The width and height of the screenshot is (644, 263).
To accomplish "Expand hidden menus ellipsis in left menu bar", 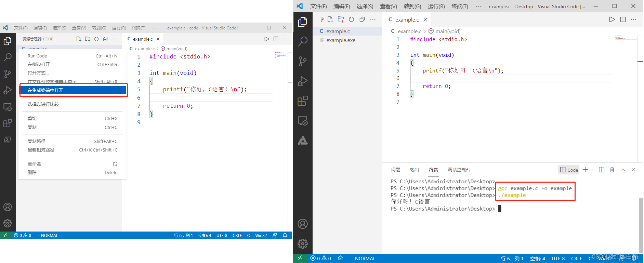I will 155,28.
